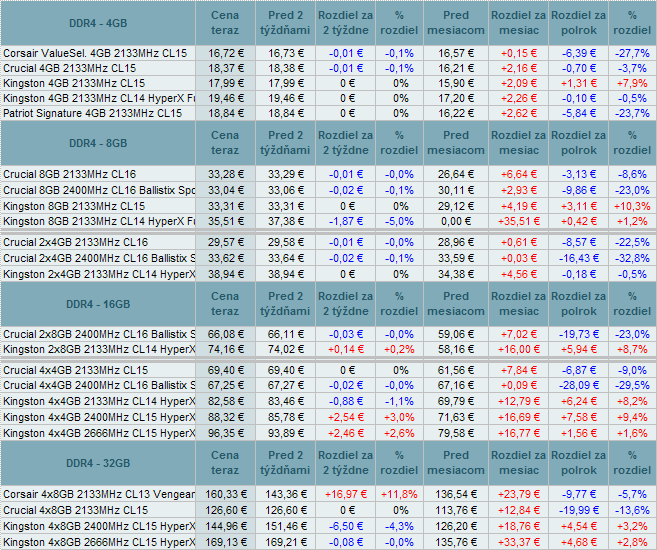The height and width of the screenshot is (550, 657).
Task: Click Crucial 4x4GB 2133MHz CL15 product name
Action: tap(75, 370)
